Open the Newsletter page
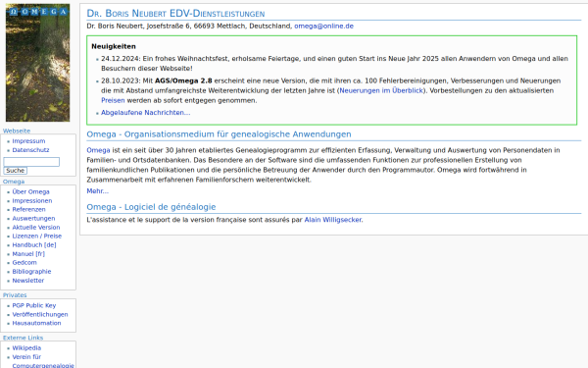The height and width of the screenshot is (368, 588). (x=28, y=281)
